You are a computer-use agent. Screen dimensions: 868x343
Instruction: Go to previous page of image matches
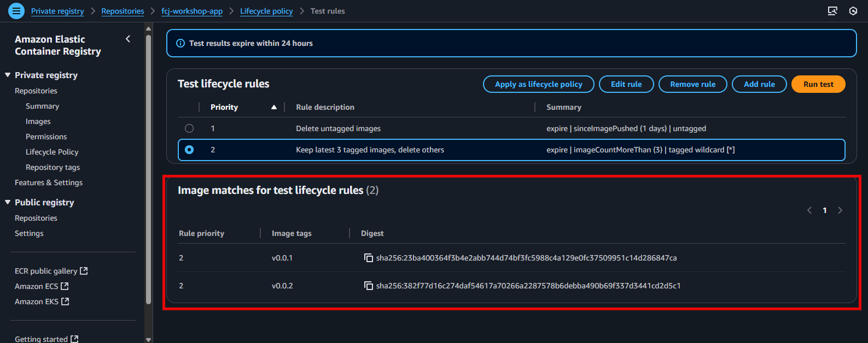click(x=809, y=210)
